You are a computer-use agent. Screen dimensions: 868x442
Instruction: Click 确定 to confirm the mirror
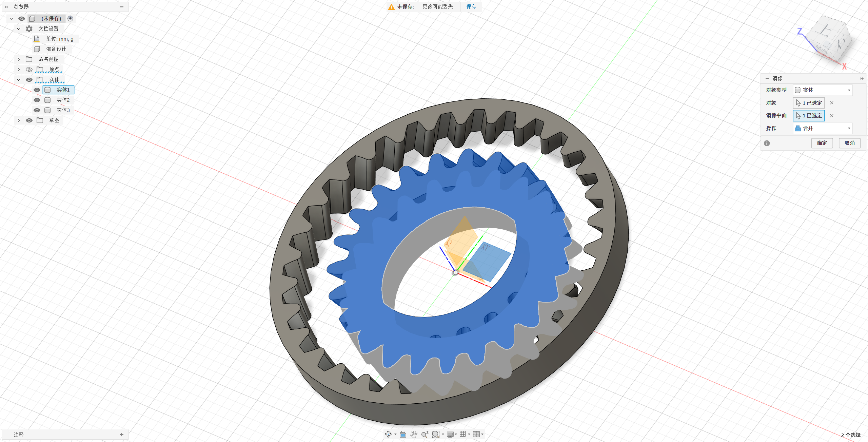click(822, 143)
